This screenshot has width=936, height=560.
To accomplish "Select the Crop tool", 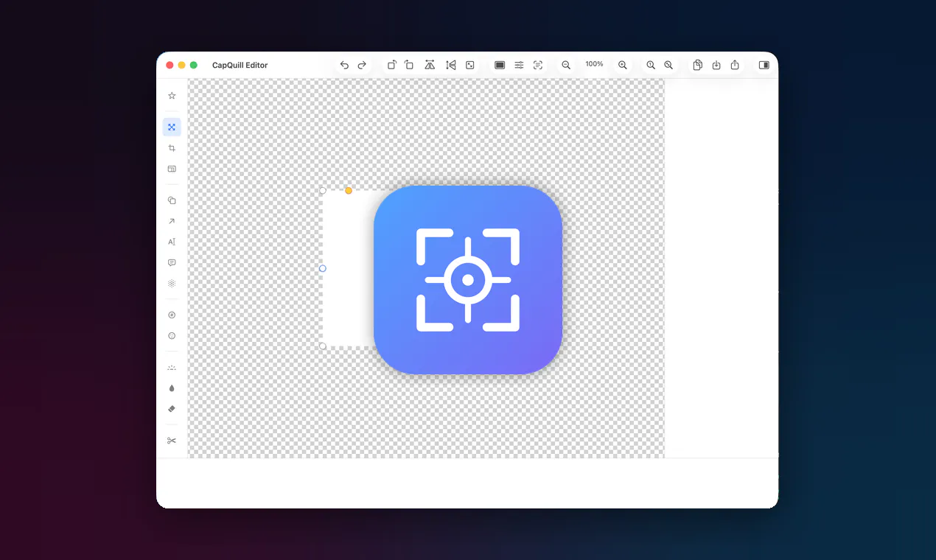I will pos(172,148).
